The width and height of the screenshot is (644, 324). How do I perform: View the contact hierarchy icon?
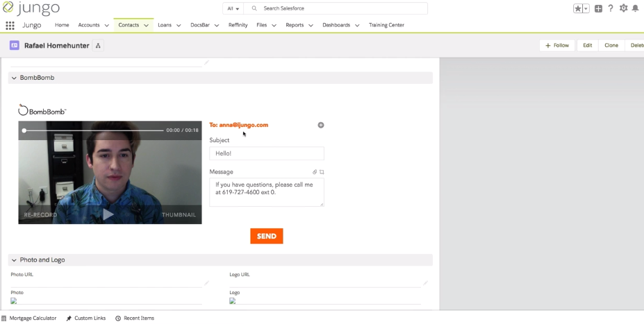tap(98, 46)
